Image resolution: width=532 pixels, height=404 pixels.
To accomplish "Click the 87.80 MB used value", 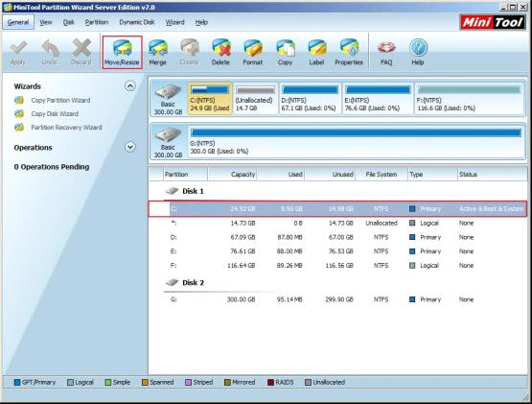I will tap(289, 237).
